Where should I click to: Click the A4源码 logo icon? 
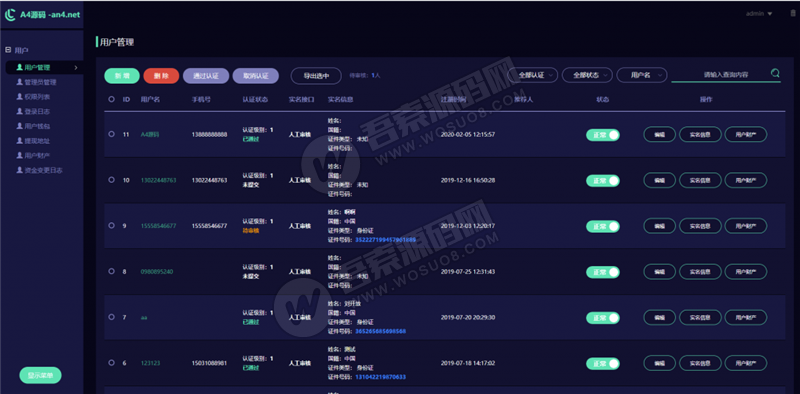[10, 15]
